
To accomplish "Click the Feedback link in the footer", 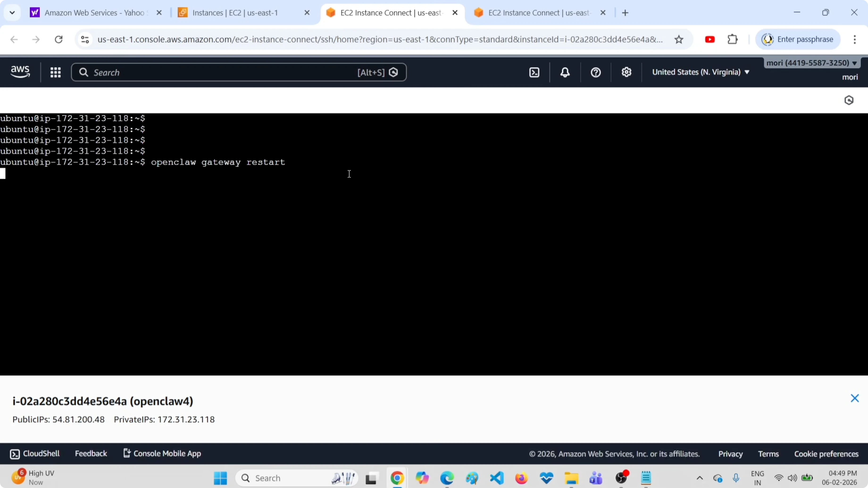I will [91, 453].
